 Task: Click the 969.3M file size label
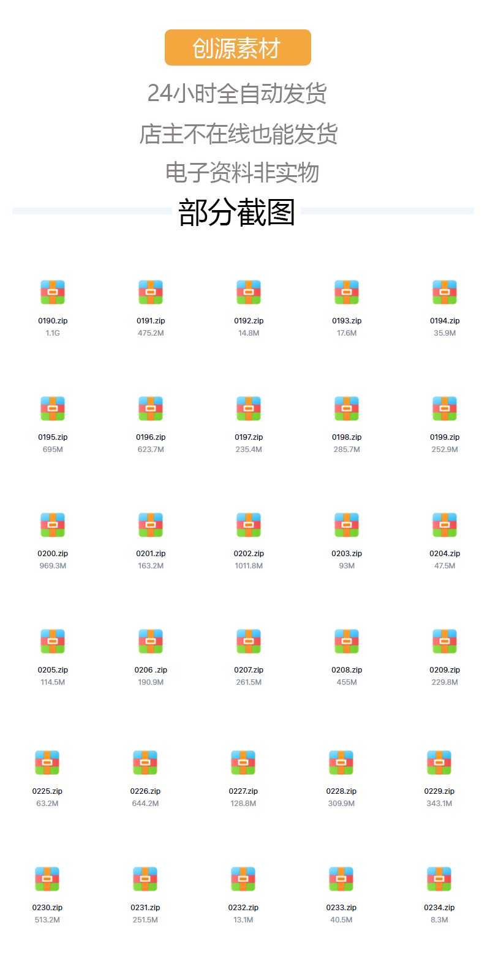[53, 566]
